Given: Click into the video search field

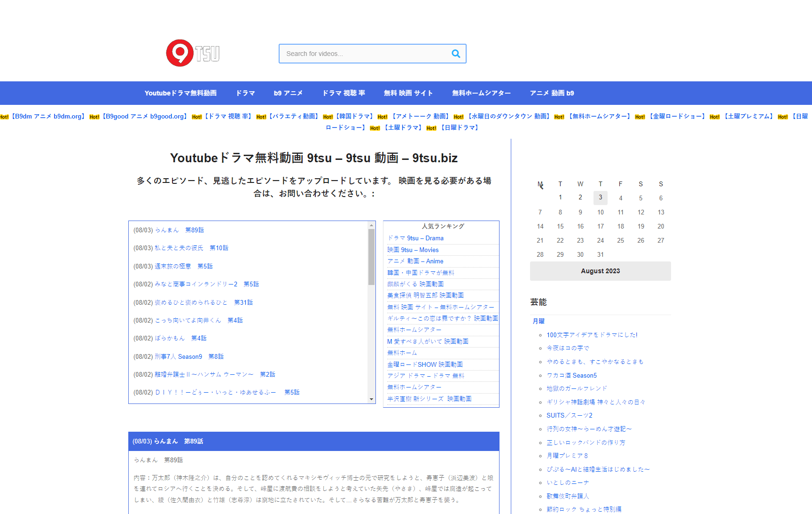Looking at the screenshot, I should (364, 54).
